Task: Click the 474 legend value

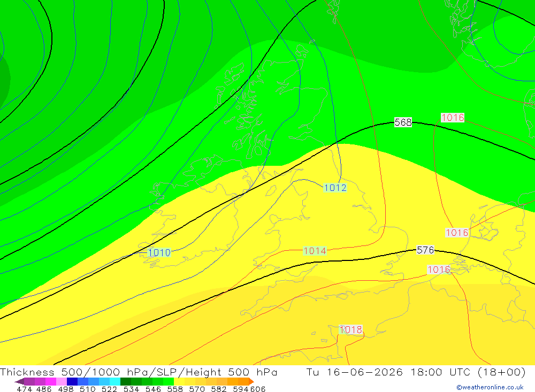Action: pos(24,389)
